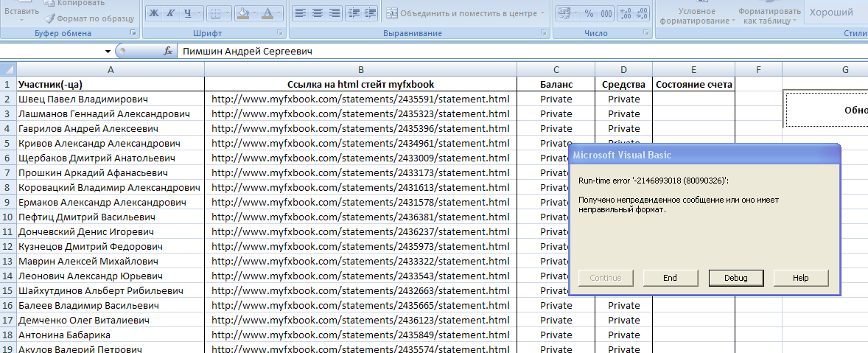Select all cells corner button
Viewport: 868px width, 353px height.
pyautogui.click(x=8, y=70)
